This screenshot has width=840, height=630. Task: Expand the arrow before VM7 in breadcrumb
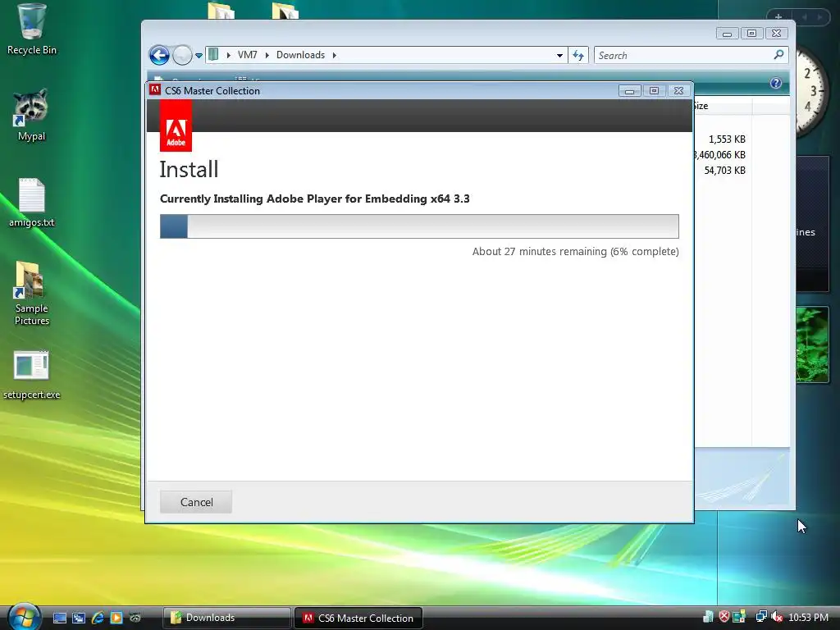[229, 55]
